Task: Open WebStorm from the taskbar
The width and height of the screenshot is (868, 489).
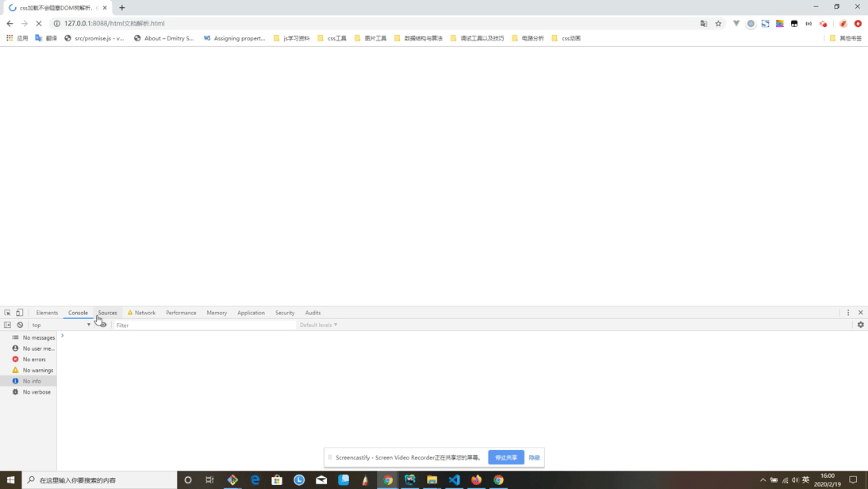Action: [x=410, y=480]
